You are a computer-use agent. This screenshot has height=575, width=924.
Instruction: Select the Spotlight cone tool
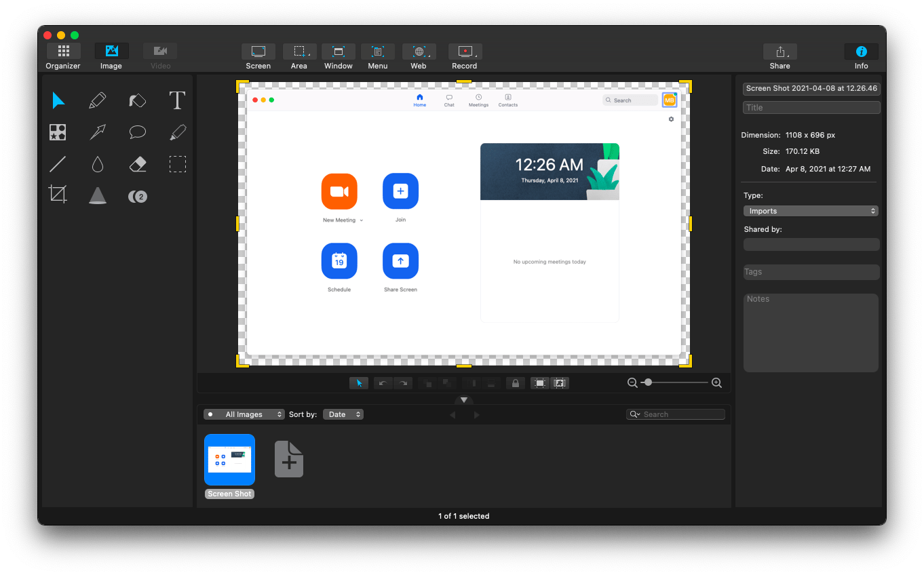[x=98, y=196]
